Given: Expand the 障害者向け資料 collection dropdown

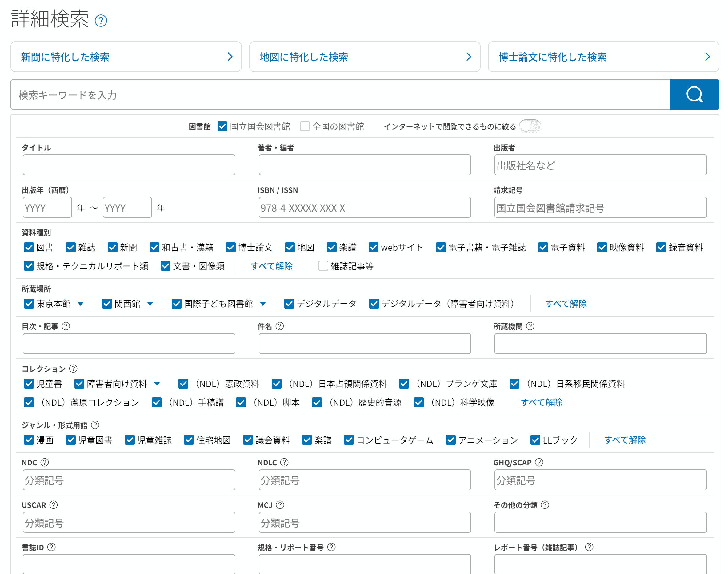Looking at the screenshot, I should point(157,384).
